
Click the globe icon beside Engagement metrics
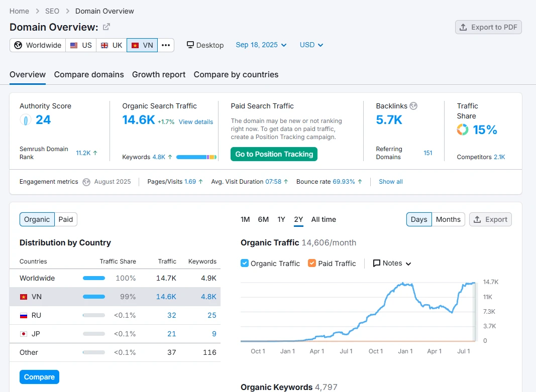pos(86,182)
